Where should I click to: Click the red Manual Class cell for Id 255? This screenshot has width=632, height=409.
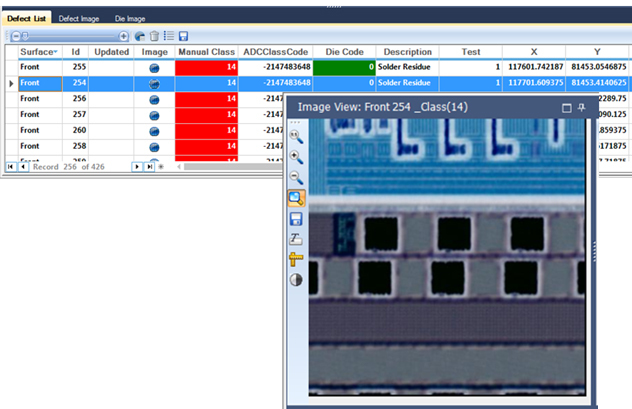pyautogui.click(x=206, y=67)
